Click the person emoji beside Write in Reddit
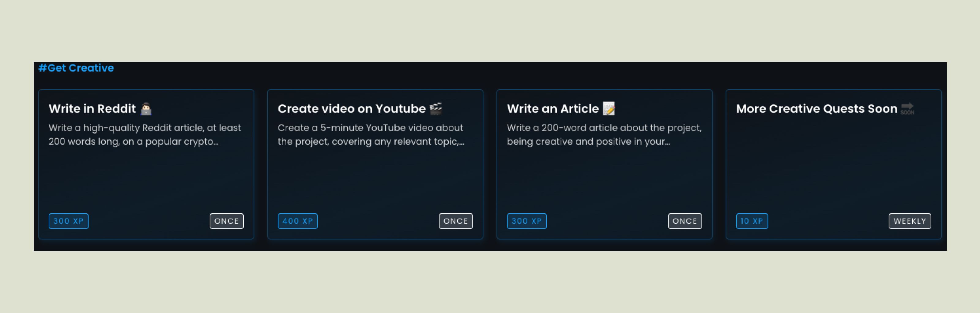 coord(146,109)
